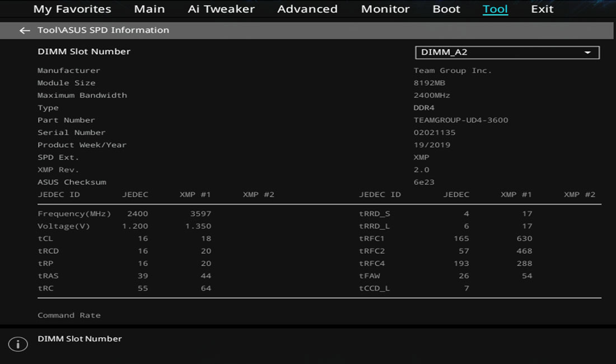Screen dimensions: 616x364
Task: Click the DIMM slot dropdown arrow
Action: click(587, 52)
